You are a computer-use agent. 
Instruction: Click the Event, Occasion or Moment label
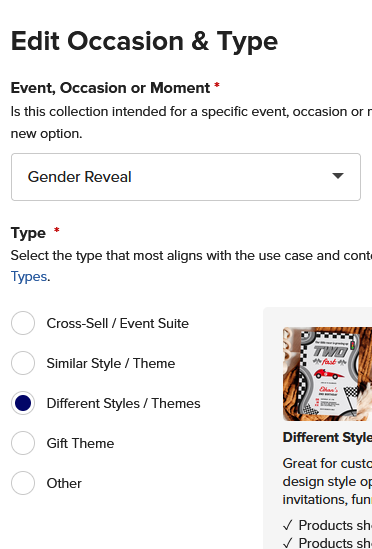[x=110, y=88]
